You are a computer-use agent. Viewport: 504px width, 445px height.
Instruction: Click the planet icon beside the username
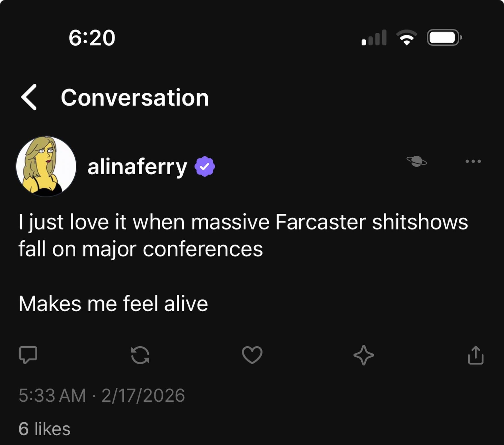tap(417, 161)
